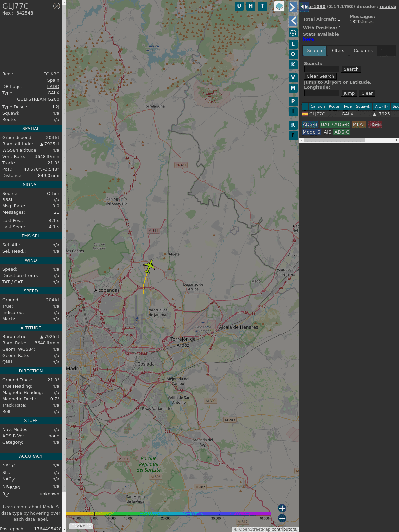Close the GLJ77C aircraft details panel
Image resolution: width=399 pixels, height=532 pixels.
(x=57, y=6)
